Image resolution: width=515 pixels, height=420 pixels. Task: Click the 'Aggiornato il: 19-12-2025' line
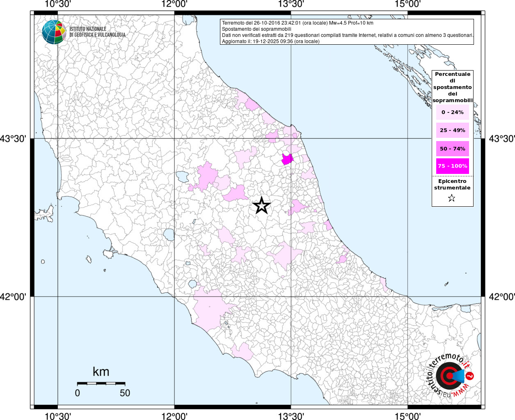click(x=270, y=41)
